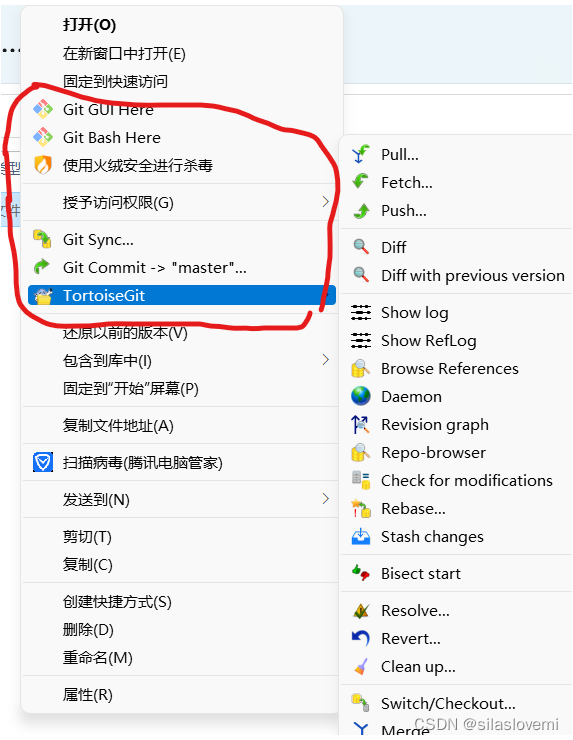Click the Git Sync icon
The width and height of the screenshot is (573, 740).
(x=42, y=239)
